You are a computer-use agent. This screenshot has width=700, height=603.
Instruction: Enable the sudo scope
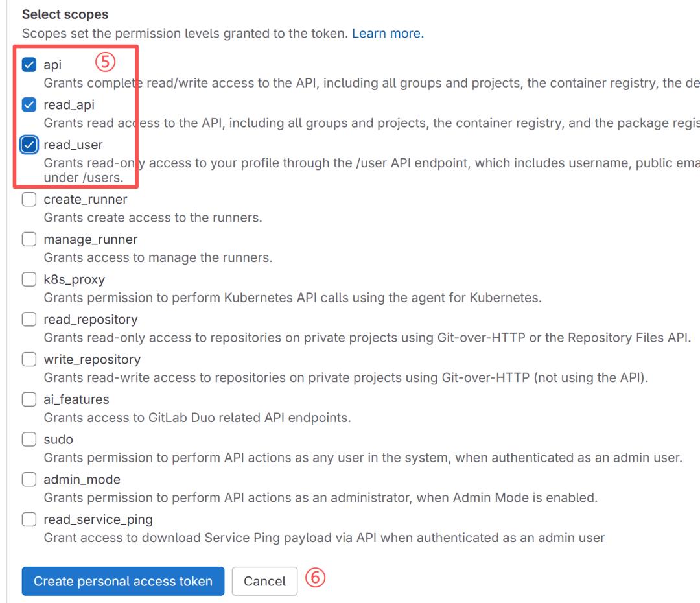29,440
